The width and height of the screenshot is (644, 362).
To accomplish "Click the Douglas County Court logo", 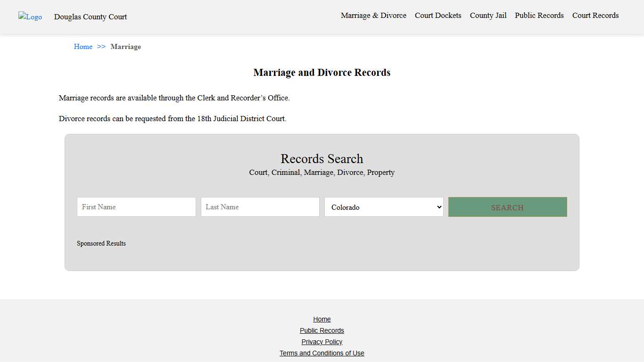I will [x=30, y=17].
